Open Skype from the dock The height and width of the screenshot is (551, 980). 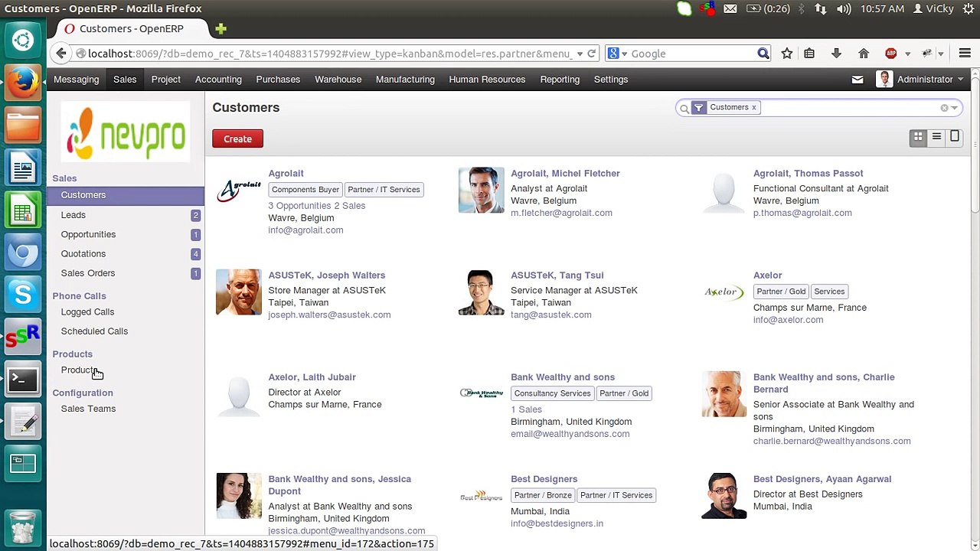tap(23, 295)
